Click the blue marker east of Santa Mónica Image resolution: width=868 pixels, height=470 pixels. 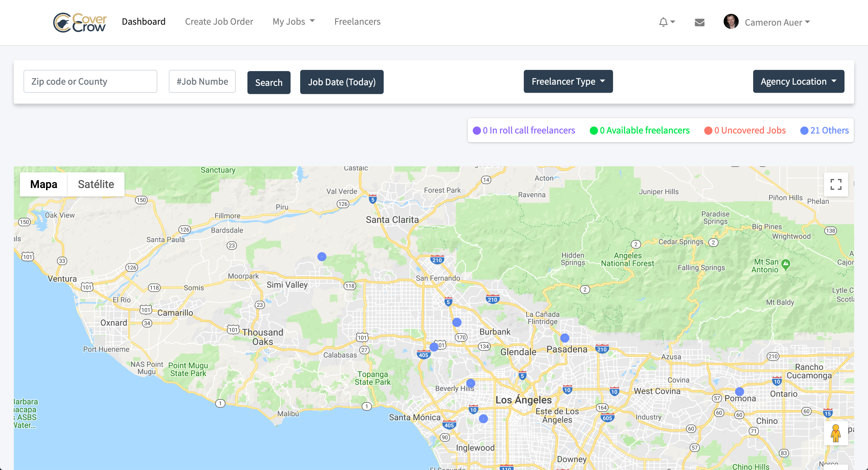pos(483,419)
